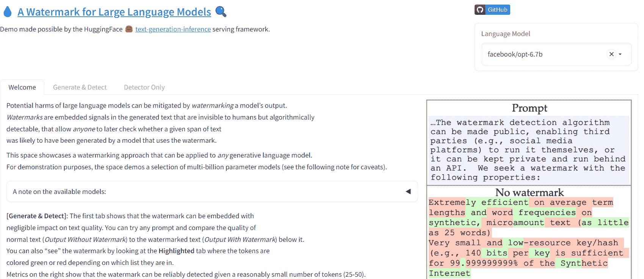Image resolution: width=644 pixels, height=279 pixels.
Task: Click the 'Extremely efficient' highlighted text
Action: point(478,202)
